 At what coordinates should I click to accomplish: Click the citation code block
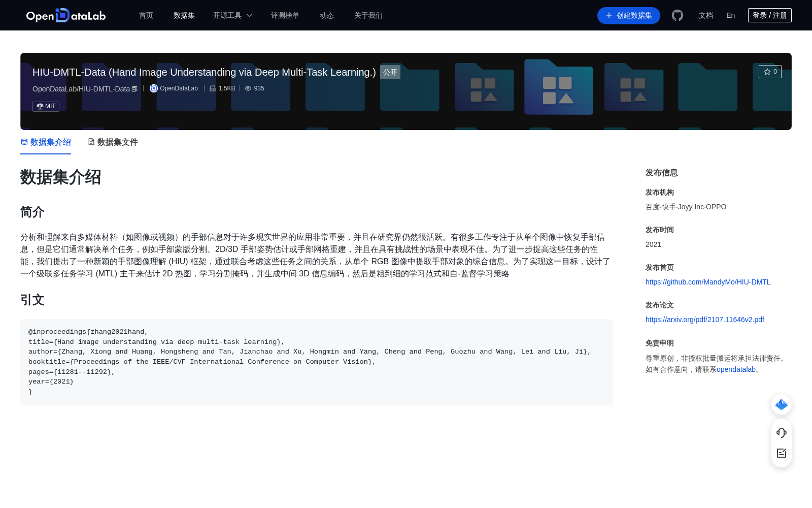pos(317,362)
